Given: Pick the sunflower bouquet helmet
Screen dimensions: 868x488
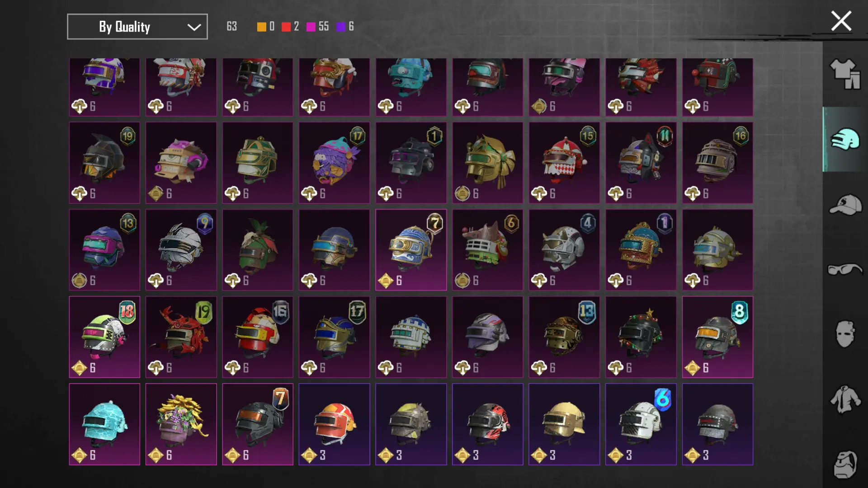Looking at the screenshot, I should (181, 424).
